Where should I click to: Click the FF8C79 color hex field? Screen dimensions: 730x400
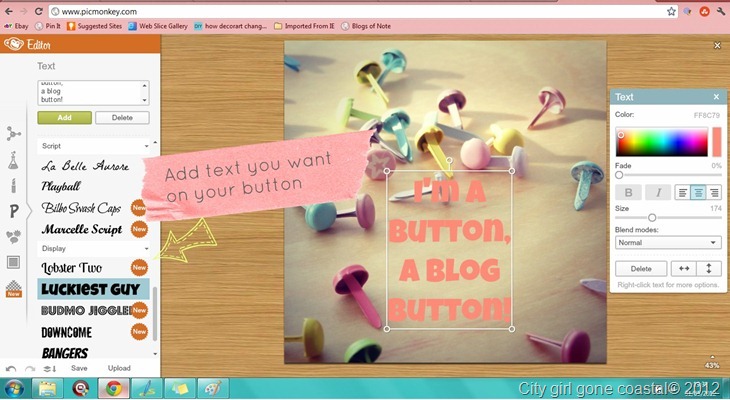click(x=706, y=115)
